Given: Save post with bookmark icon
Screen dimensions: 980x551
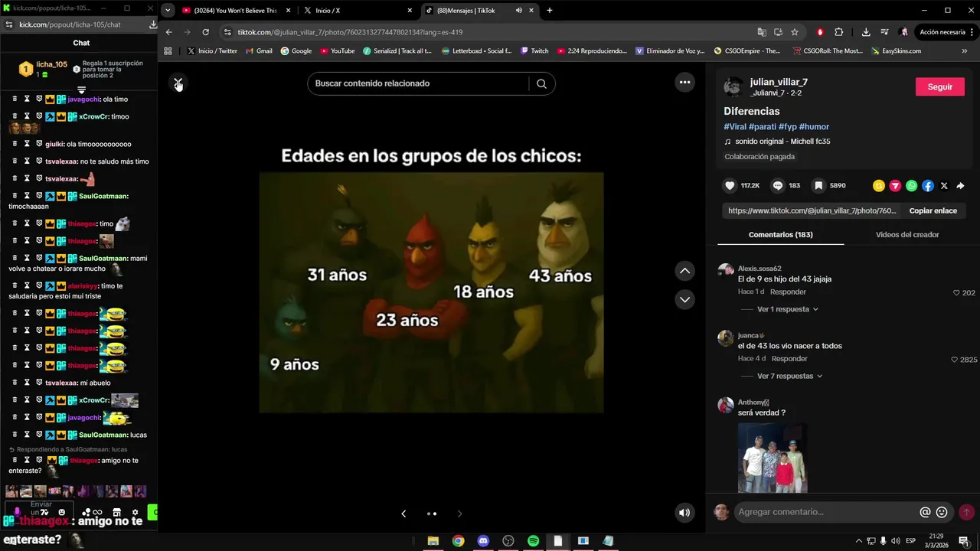Looking at the screenshot, I should point(818,185).
